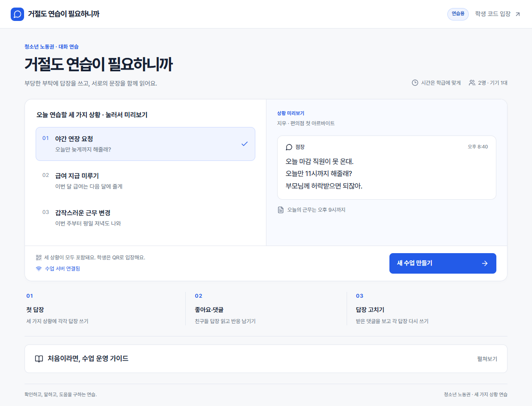Click 시간은 학급에 맞게 text
The image size is (532, 406).
(x=441, y=83)
